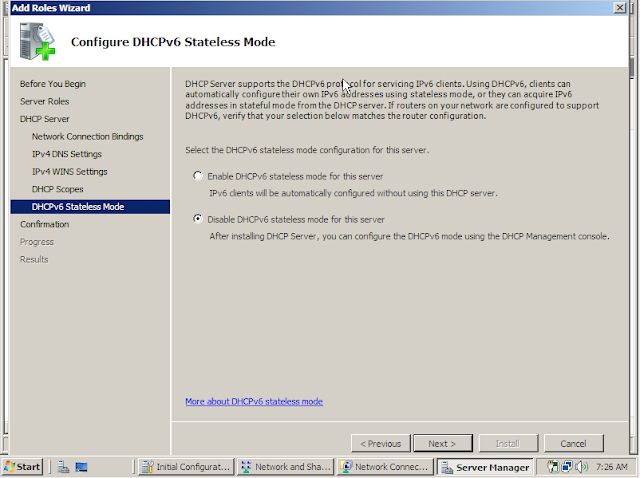This screenshot has height=478, width=640.
Task: Close the Add Roles Wizard window
Action: coord(620,8)
